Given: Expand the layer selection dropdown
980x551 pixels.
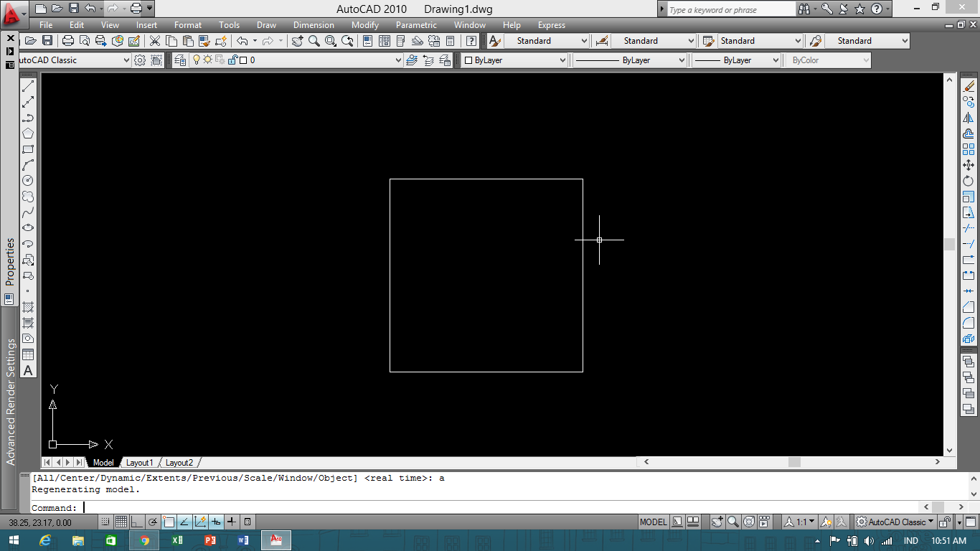Looking at the screenshot, I should 399,60.
